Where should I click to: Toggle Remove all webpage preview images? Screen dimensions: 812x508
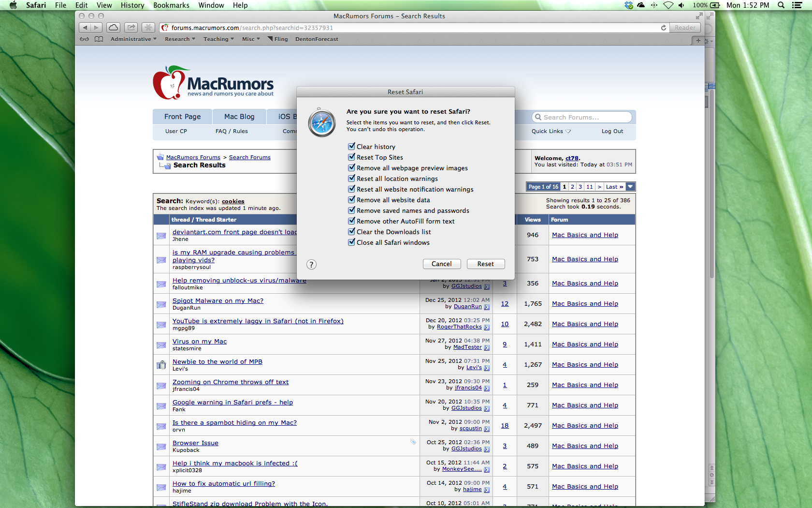coord(351,167)
